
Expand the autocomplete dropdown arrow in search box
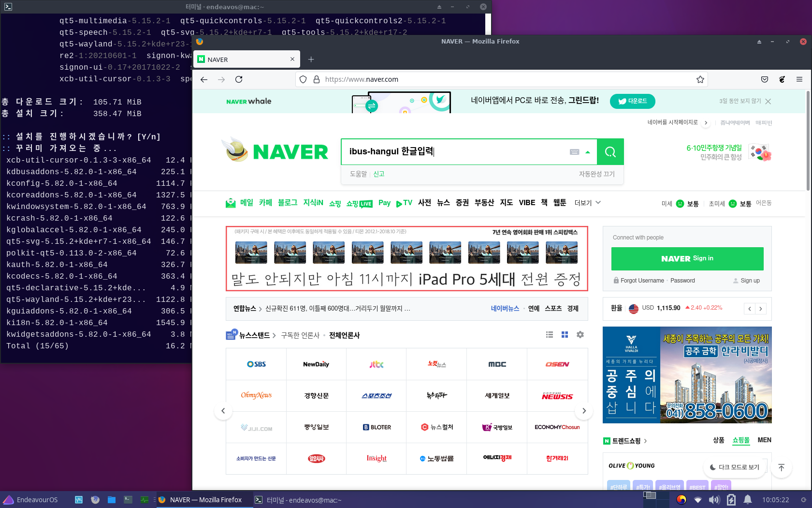pyautogui.click(x=588, y=152)
